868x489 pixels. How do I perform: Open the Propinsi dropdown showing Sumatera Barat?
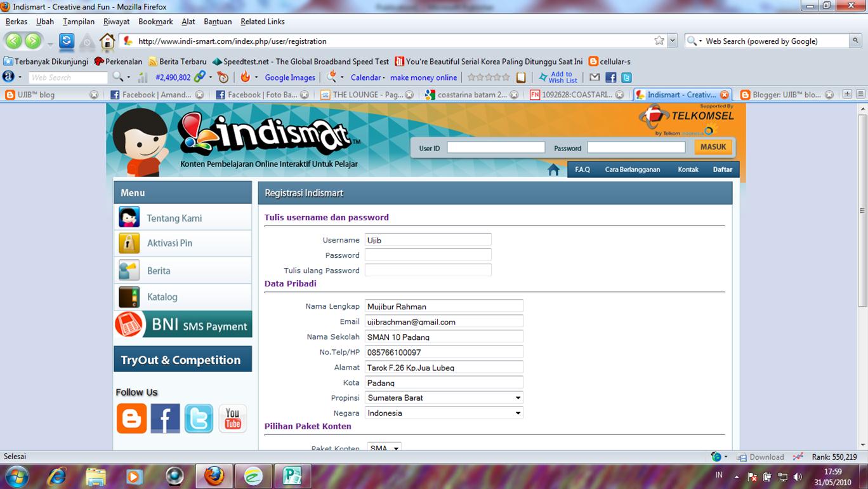tap(444, 398)
